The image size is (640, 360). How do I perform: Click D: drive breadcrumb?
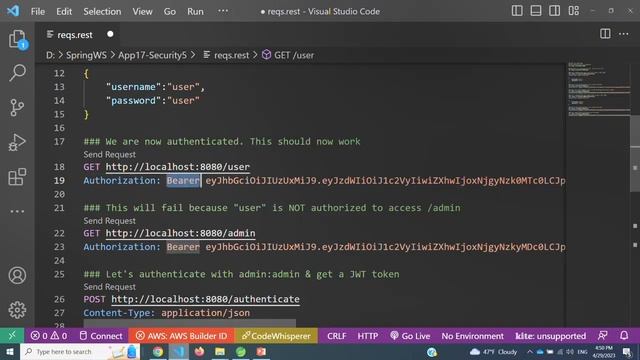[x=50, y=55]
